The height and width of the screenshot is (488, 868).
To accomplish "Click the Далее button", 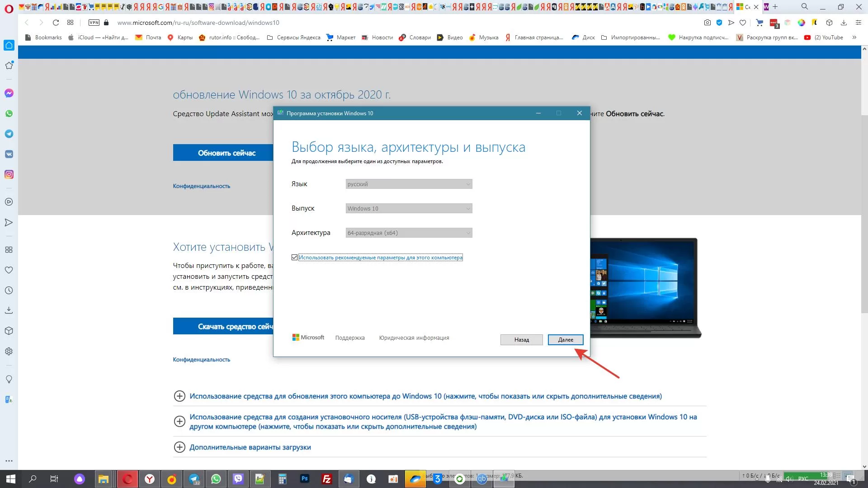I will pyautogui.click(x=565, y=340).
